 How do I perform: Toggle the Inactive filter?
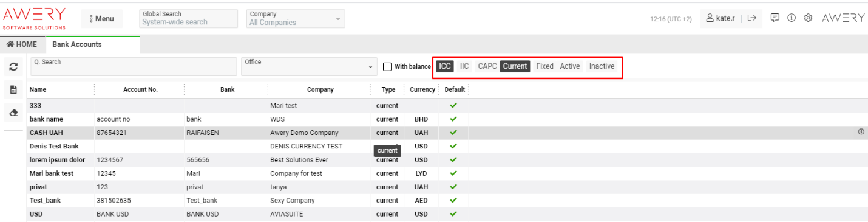click(602, 66)
